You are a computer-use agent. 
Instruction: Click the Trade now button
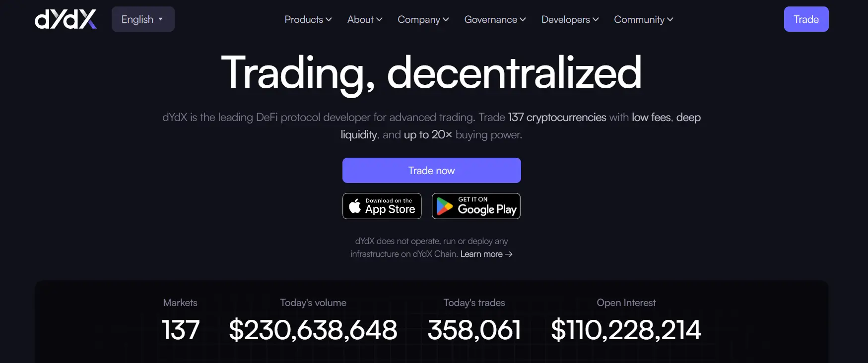[x=431, y=171]
